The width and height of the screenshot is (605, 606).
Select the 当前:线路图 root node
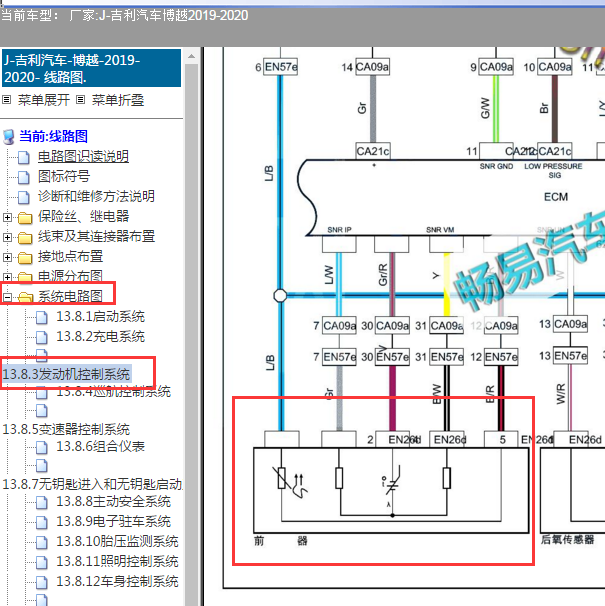click(53, 136)
